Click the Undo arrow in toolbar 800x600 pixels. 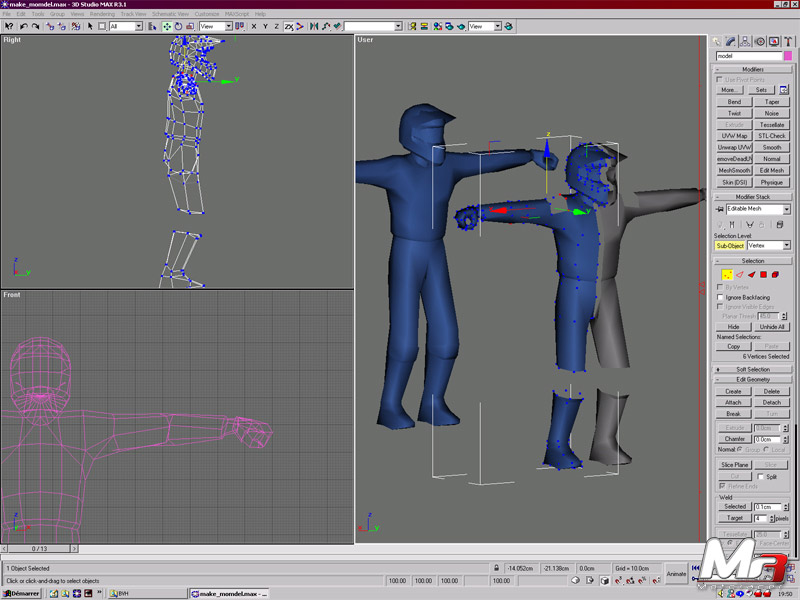coord(23,26)
